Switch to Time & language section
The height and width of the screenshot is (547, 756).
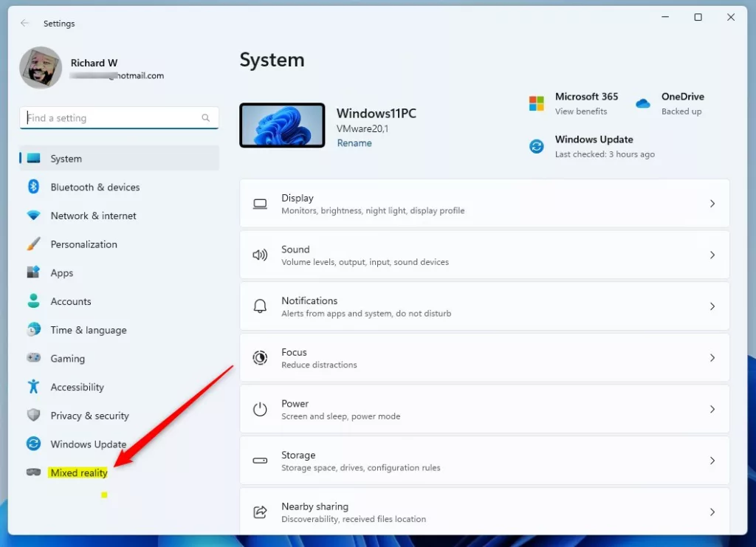point(88,330)
